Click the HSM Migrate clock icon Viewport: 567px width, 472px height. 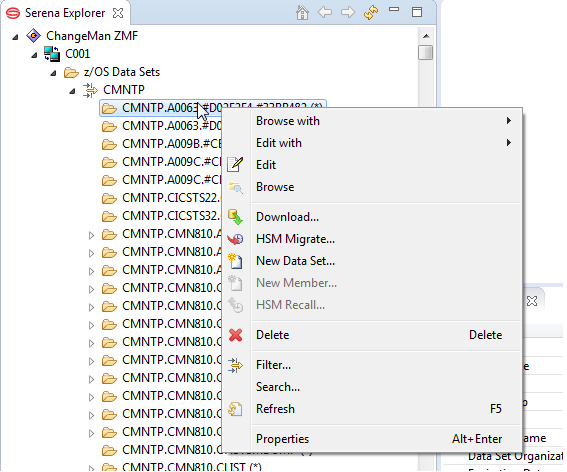point(235,239)
